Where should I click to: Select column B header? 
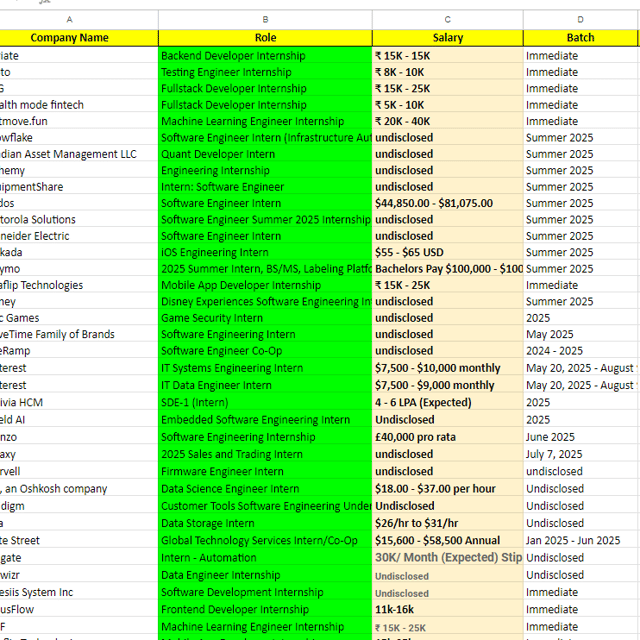click(x=265, y=20)
